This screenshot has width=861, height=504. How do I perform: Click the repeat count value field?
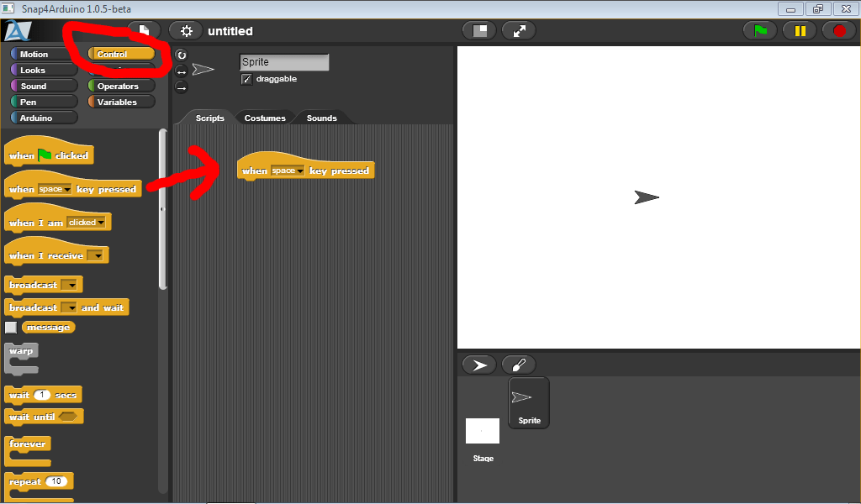pos(56,481)
